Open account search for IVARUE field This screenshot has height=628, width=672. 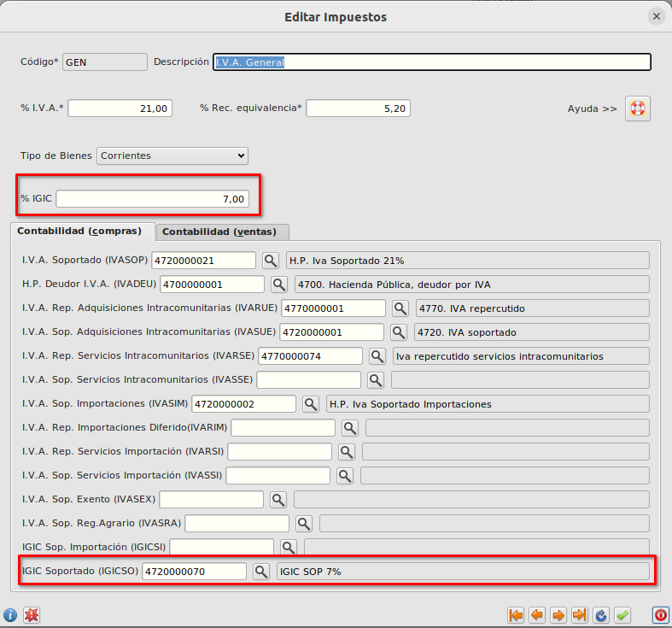click(400, 308)
